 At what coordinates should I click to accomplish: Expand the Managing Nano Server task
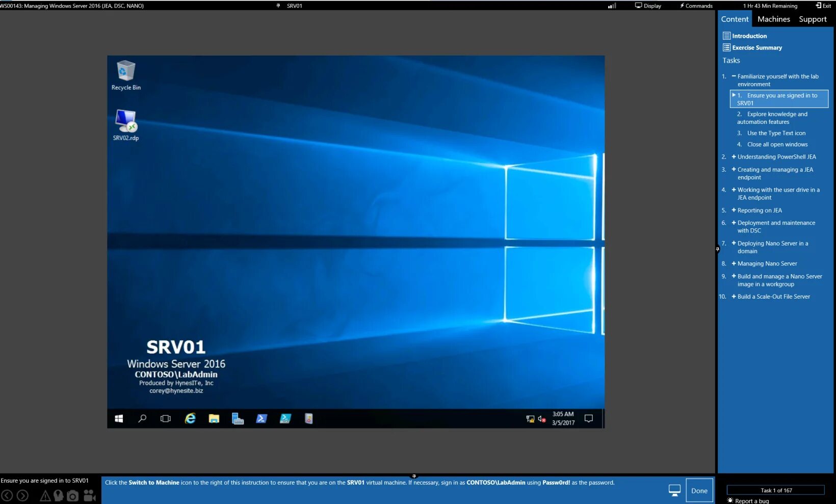(x=734, y=263)
